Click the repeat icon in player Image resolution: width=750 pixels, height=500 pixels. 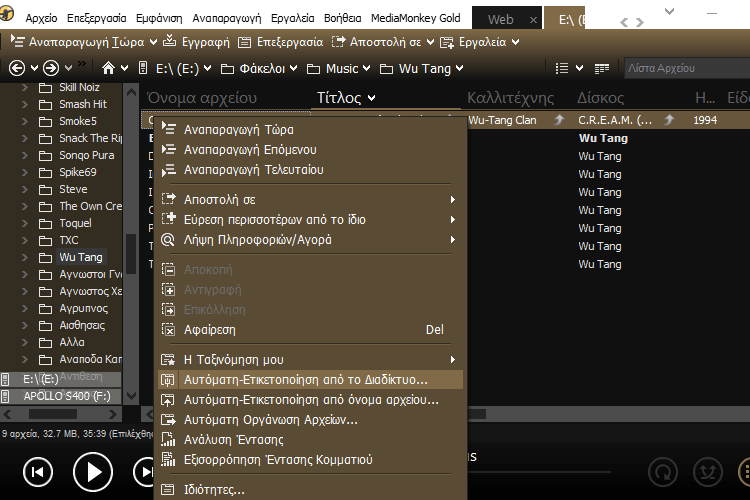pos(662,472)
